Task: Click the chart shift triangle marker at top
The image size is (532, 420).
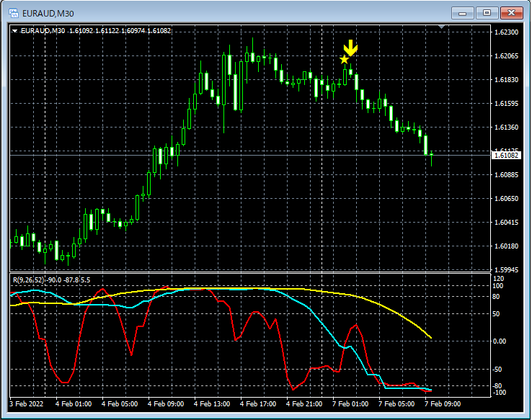Action: click(441, 27)
